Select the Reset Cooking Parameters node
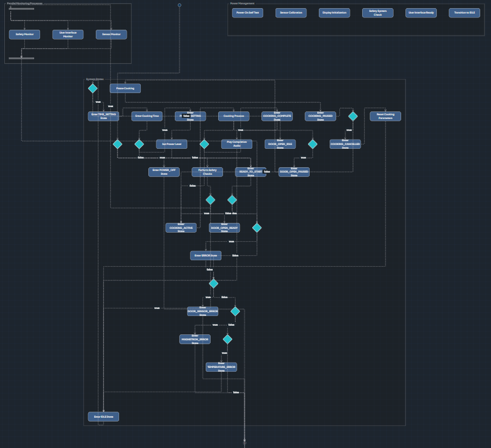 click(x=385, y=116)
